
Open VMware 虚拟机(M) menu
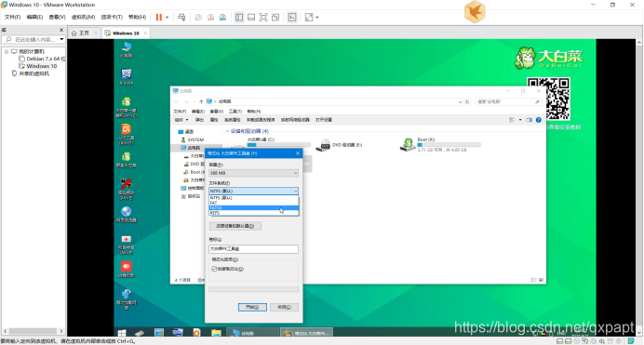coord(83,18)
